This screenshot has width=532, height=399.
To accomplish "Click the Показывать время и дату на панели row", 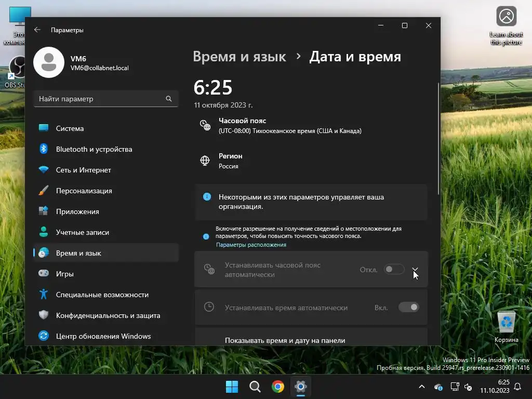I will click(x=311, y=337).
